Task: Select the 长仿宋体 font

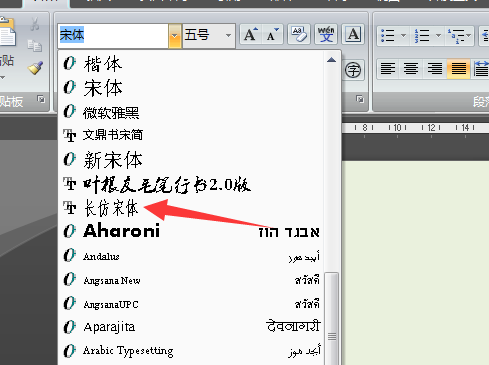Action: (x=192, y=208)
